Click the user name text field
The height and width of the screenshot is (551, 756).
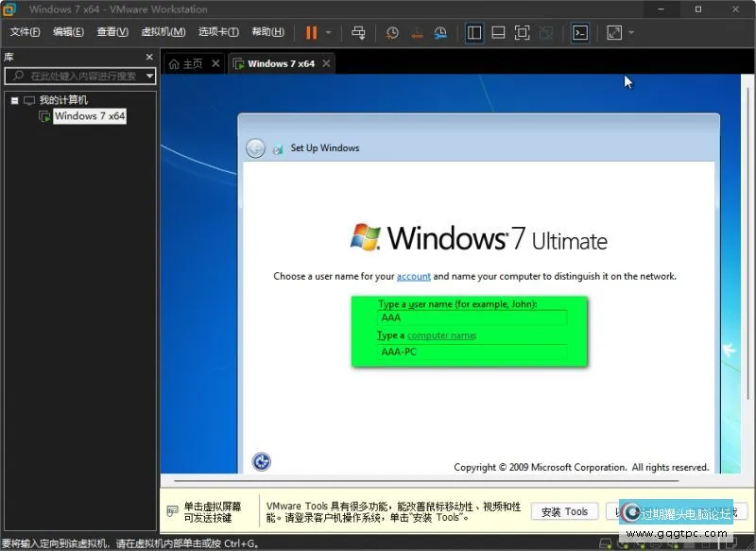pos(472,319)
